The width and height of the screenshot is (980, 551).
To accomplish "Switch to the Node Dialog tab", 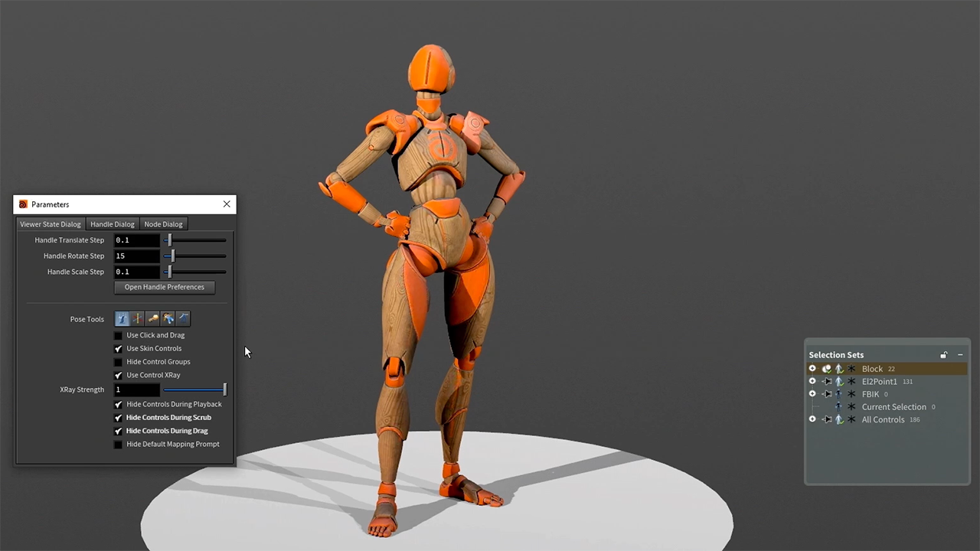I will coord(163,224).
